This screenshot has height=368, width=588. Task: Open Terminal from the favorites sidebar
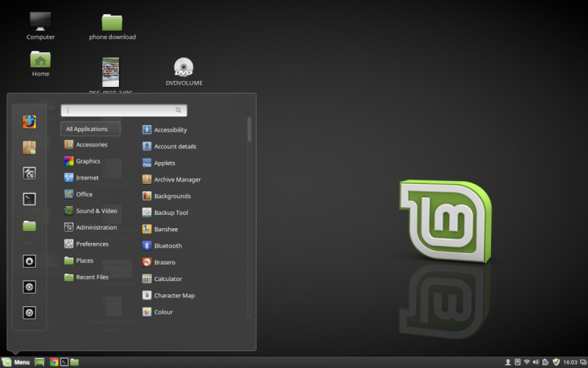(29, 199)
